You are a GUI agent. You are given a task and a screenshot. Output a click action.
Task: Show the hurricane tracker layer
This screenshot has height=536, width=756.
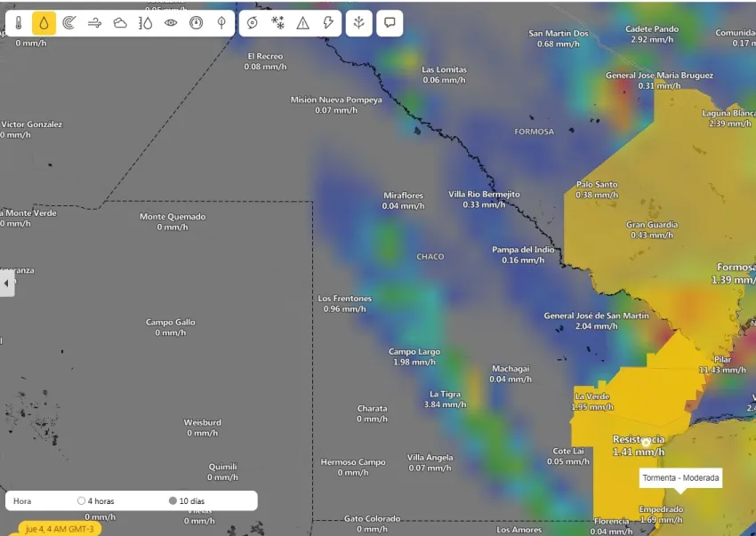[253, 23]
